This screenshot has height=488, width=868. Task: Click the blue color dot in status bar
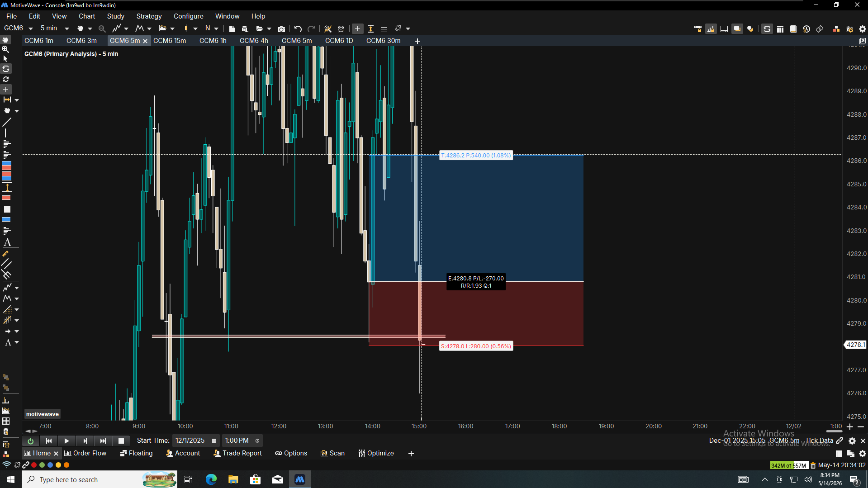[50, 465]
